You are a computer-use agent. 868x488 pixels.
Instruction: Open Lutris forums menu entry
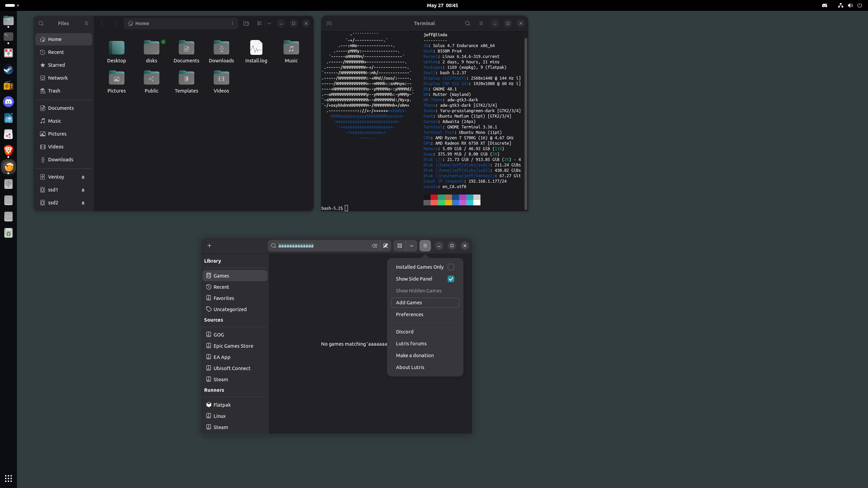click(x=425, y=344)
